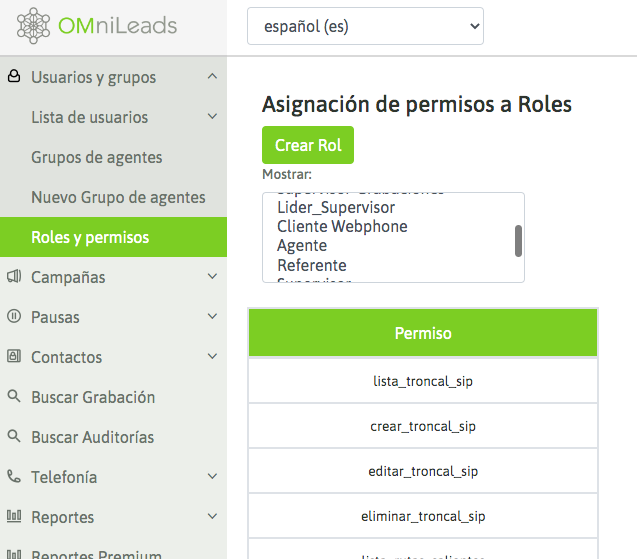Click the bar chart icon beside Reportes
The height and width of the screenshot is (559, 637).
14,517
